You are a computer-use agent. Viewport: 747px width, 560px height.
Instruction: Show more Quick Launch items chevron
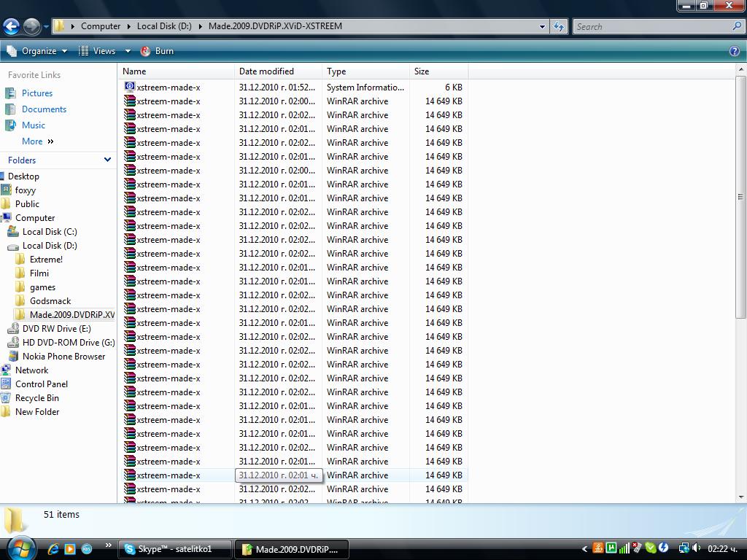point(108,545)
